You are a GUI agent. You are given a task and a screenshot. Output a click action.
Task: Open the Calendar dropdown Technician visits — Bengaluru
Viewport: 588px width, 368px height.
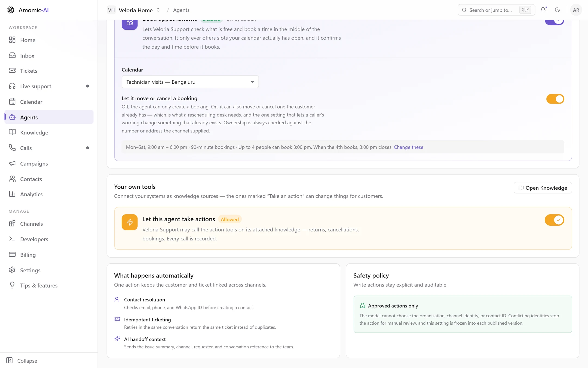(x=190, y=82)
